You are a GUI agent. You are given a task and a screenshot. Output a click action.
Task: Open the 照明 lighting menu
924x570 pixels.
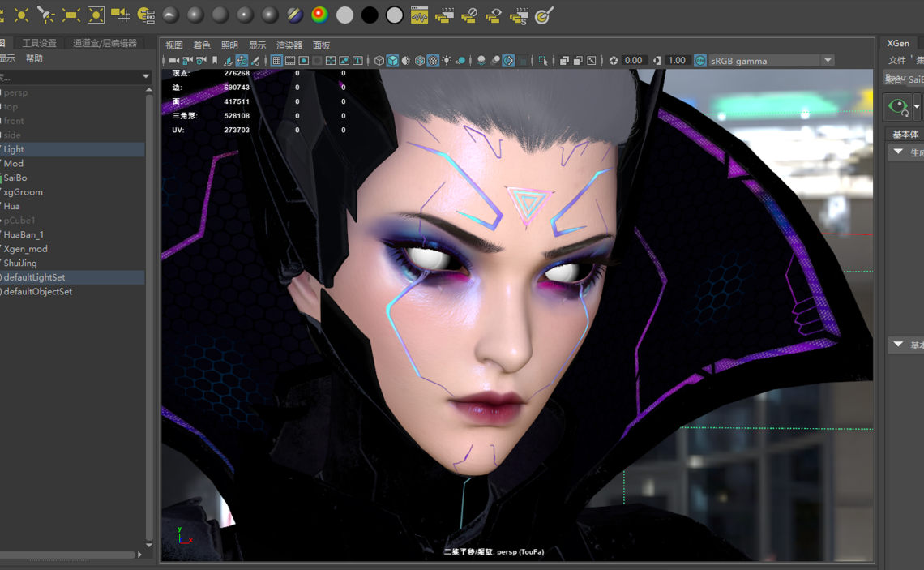[229, 45]
